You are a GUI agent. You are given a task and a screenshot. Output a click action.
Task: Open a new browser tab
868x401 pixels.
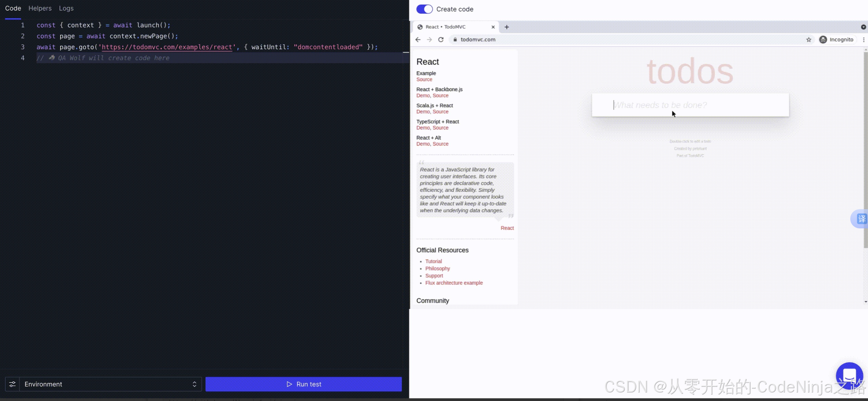pos(507,27)
